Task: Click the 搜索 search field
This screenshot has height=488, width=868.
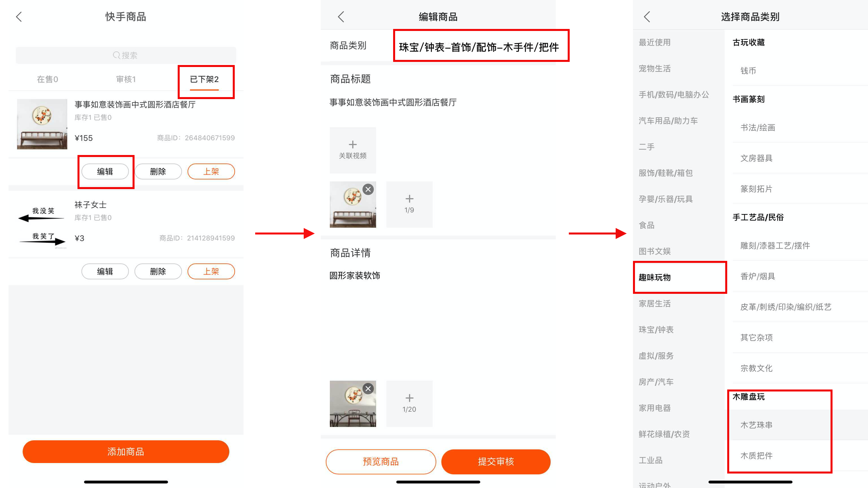Action: pyautogui.click(x=126, y=55)
